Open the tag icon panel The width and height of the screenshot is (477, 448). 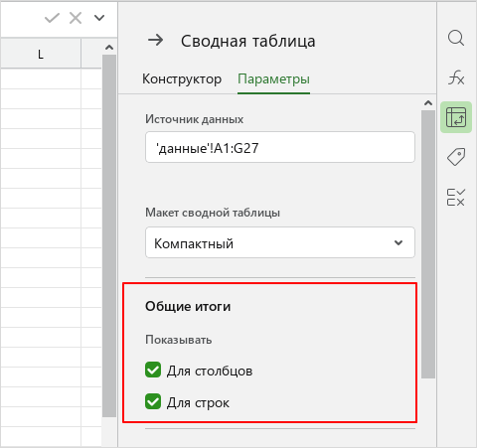click(x=456, y=157)
